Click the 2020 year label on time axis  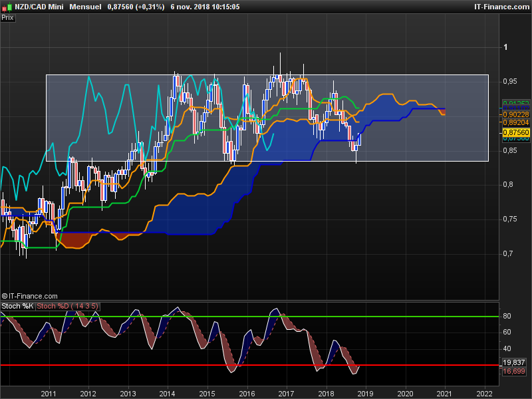click(406, 394)
